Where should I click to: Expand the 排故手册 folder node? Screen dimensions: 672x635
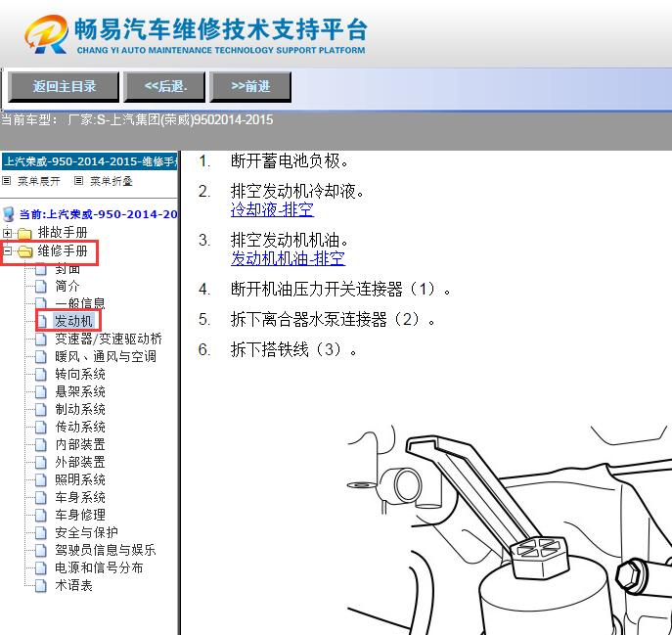[7, 233]
